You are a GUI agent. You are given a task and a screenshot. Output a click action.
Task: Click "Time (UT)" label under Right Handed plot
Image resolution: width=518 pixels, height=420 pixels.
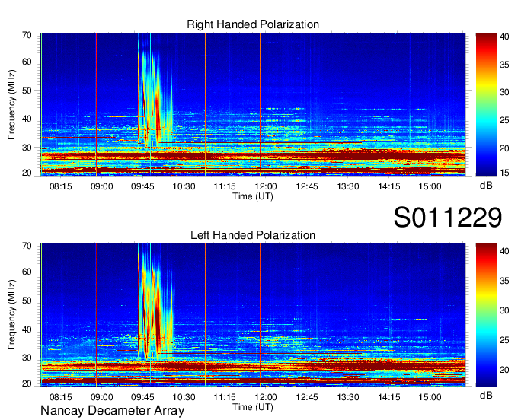(253, 196)
